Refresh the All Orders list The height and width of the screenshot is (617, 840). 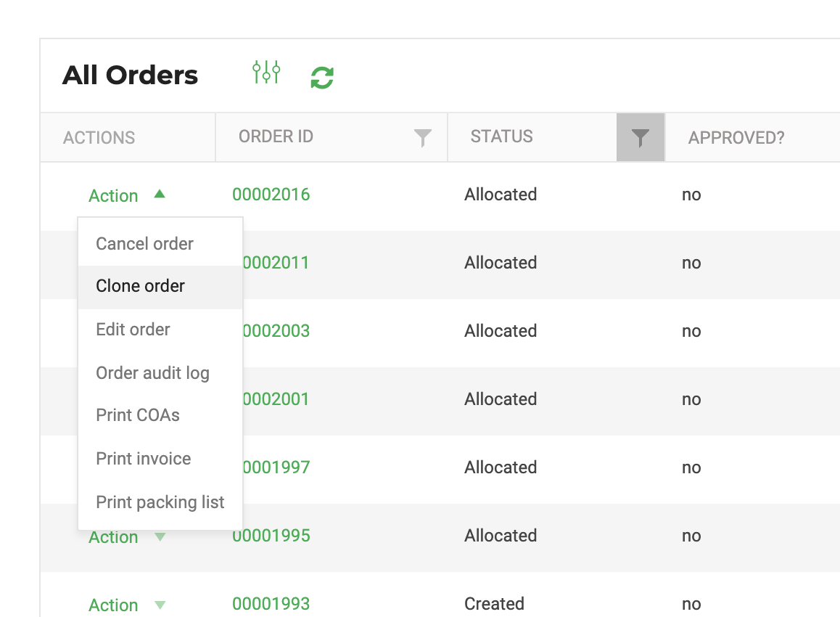pos(322,78)
